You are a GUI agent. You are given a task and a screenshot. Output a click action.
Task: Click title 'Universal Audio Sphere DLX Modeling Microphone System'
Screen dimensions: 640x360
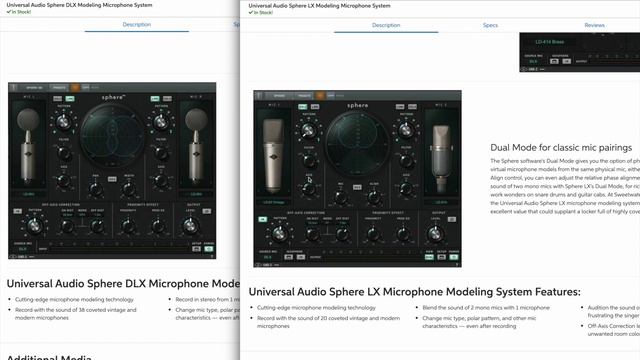[80, 5]
